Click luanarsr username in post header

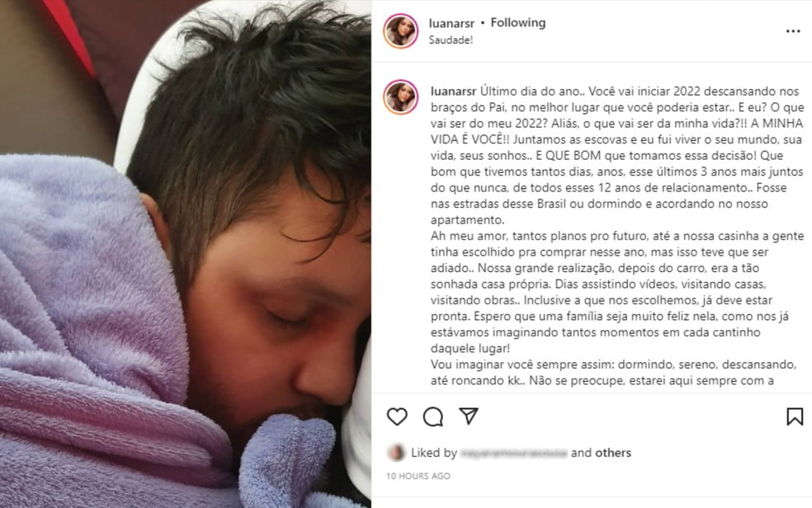point(451,23)
